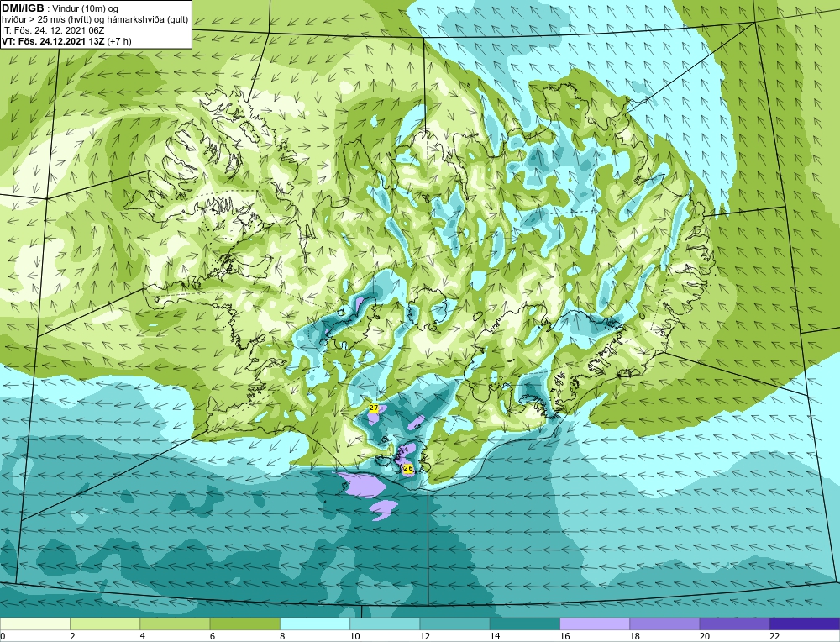Select the 6–8 m/s dark green swatch
Image resolution: width=840 pixels, height=642 pixels.
(x=244, y=624)
